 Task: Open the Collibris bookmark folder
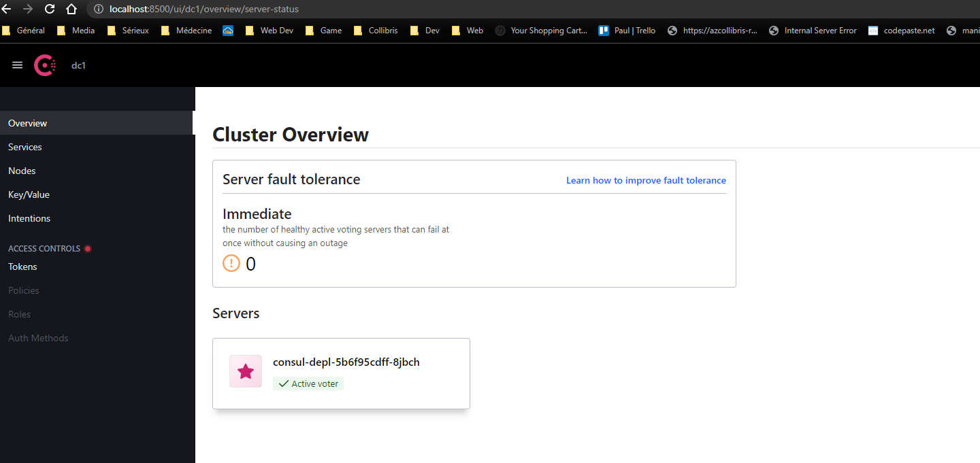(x=376, y=31)
